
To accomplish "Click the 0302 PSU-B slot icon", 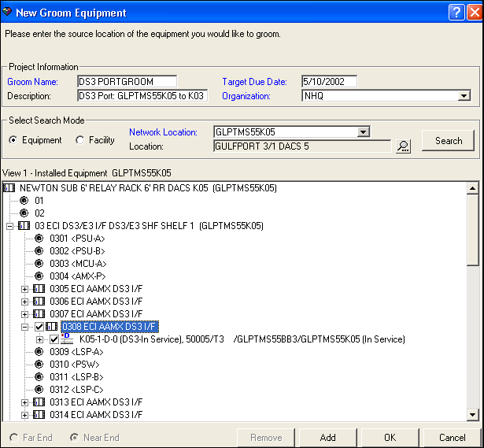I will (x=39, y=250).
